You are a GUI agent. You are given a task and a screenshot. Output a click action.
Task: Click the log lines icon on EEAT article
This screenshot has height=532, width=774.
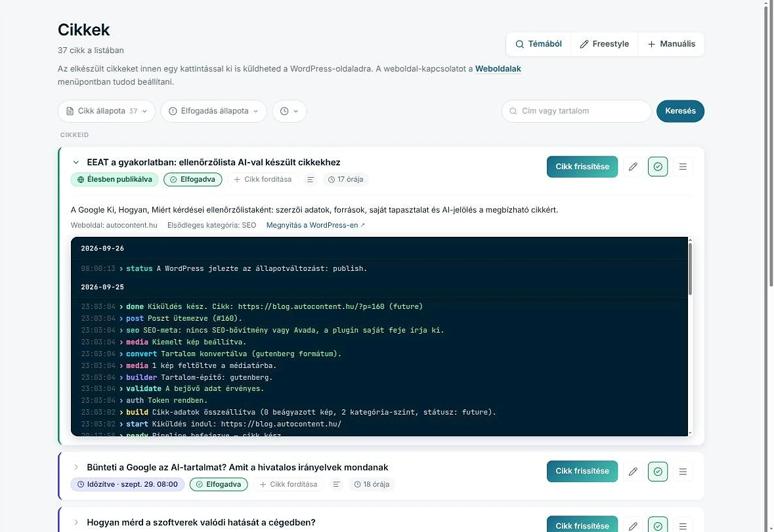click(x=310, y=180)
